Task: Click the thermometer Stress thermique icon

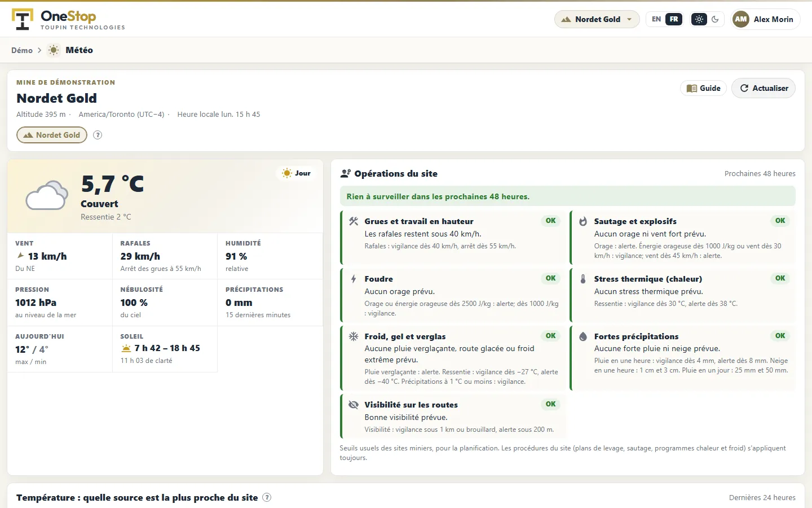Action: coord(583,279)
